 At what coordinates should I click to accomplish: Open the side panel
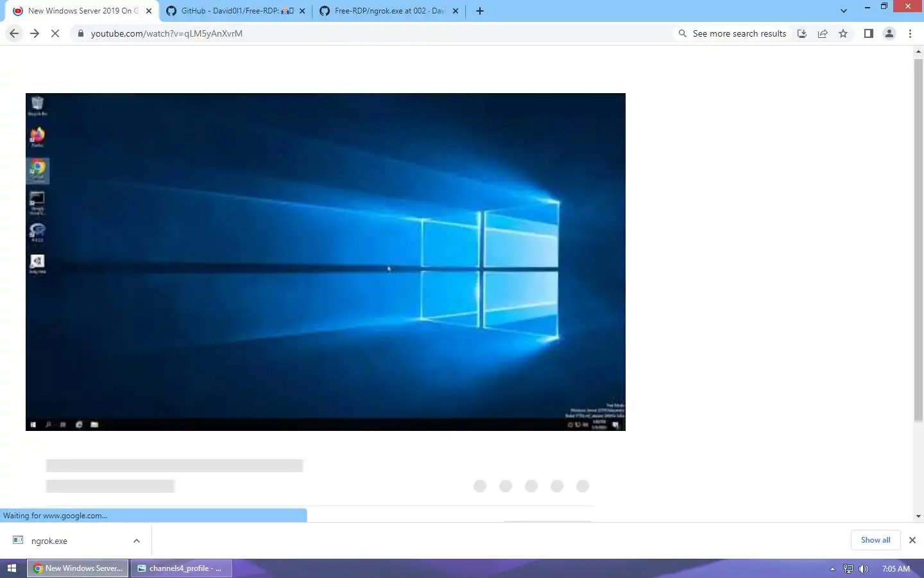coord(868,33)
